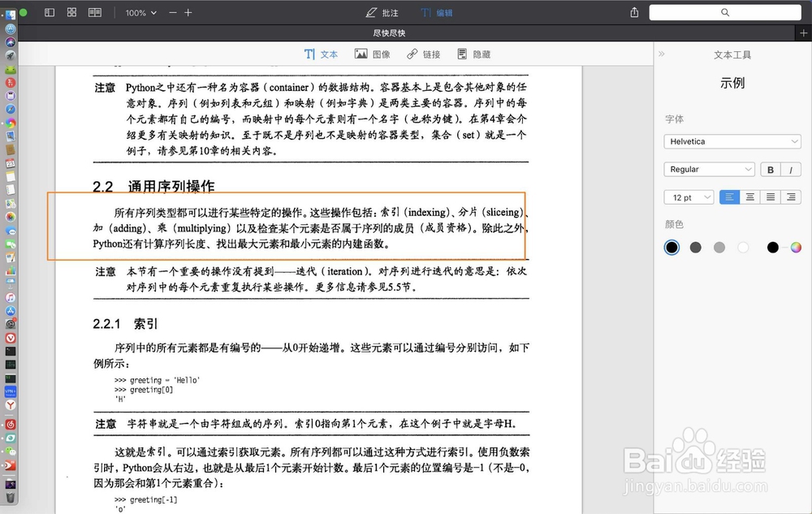Open Siri from the dock

[x=11, y=42]
